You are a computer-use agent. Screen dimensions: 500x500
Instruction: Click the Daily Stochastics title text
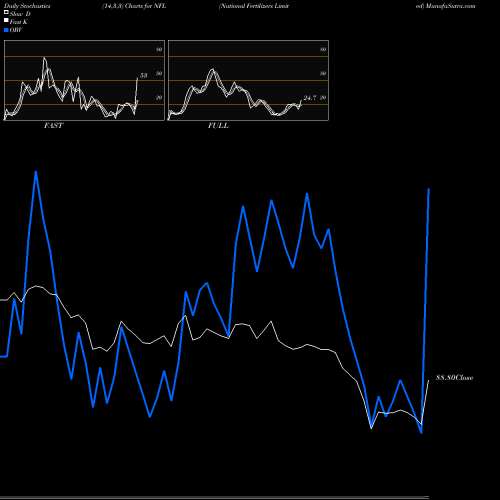[27, 6]
